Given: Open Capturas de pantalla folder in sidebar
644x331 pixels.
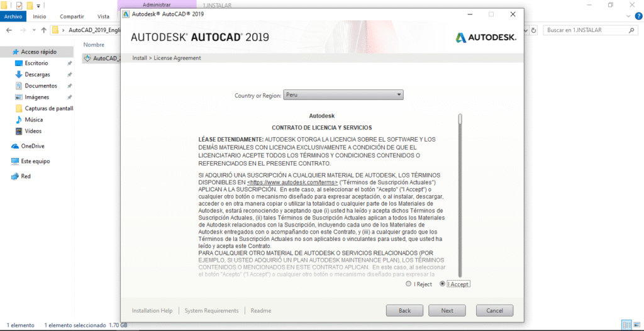Looking at the screenshot, I should [48, 109].
